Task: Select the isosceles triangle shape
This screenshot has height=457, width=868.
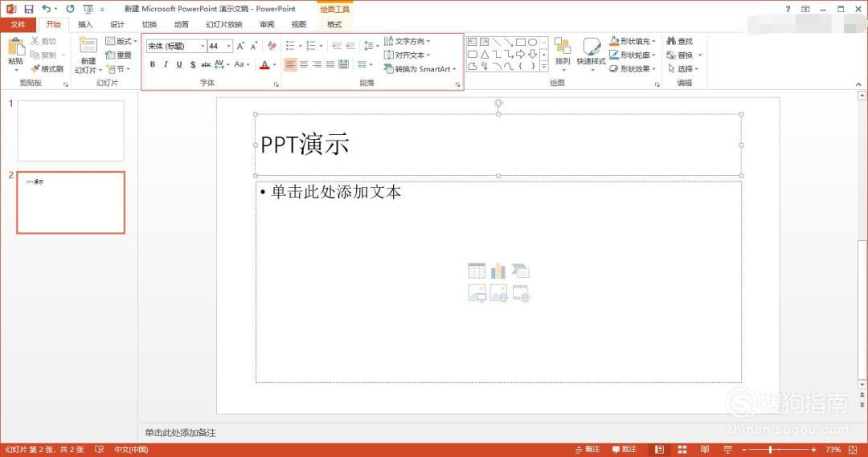Action: 485,55
